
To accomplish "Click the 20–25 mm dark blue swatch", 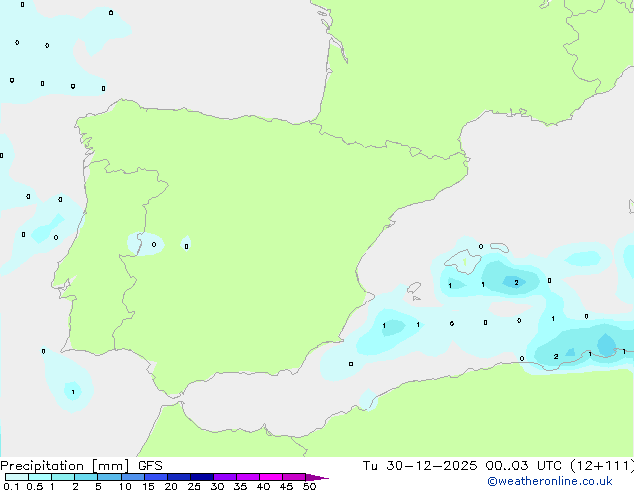I will point(179,477).
